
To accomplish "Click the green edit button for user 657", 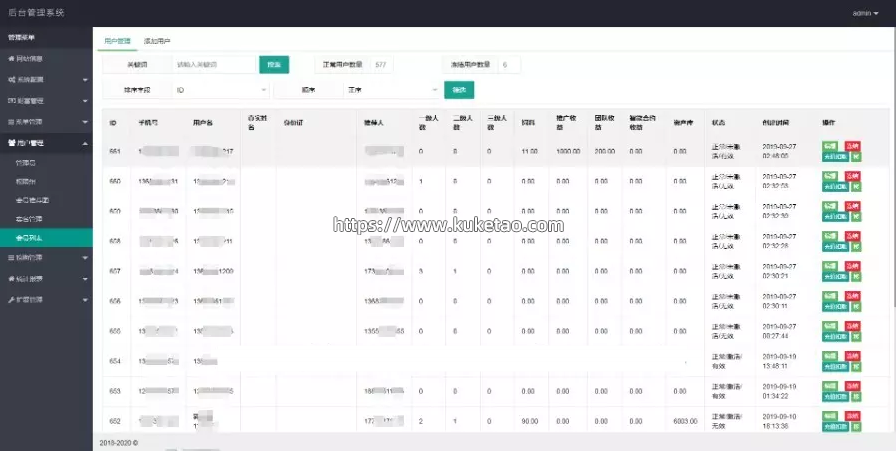I will (830, 266).
